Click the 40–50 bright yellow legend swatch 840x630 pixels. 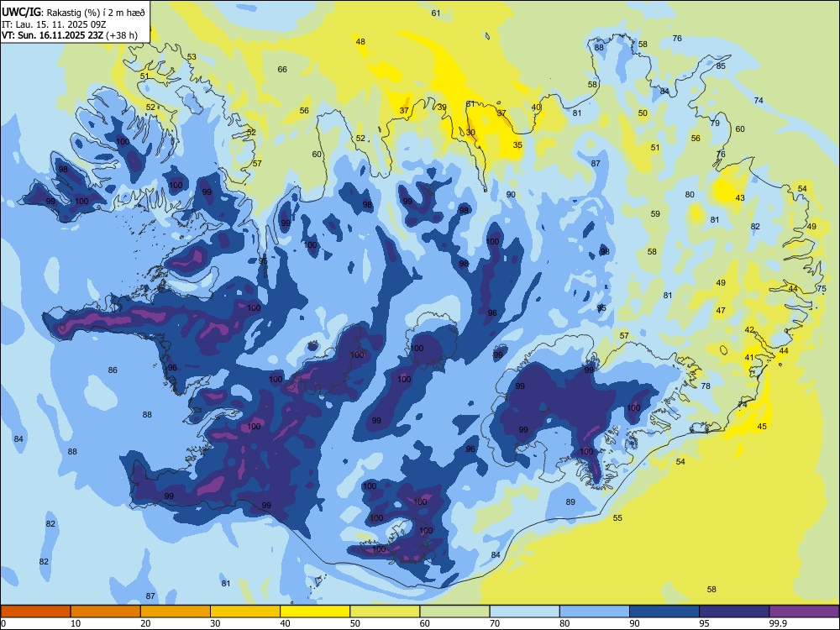coord(315,612)
